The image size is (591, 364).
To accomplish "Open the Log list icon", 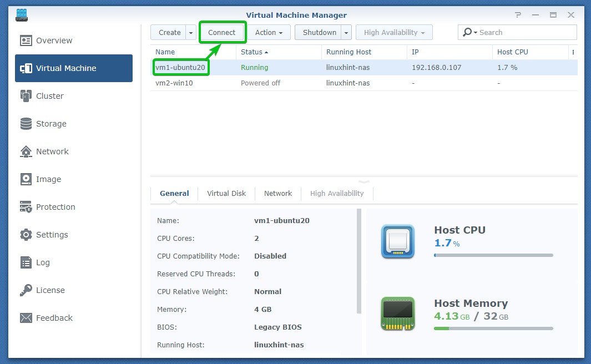I will [x=26, y=262].
